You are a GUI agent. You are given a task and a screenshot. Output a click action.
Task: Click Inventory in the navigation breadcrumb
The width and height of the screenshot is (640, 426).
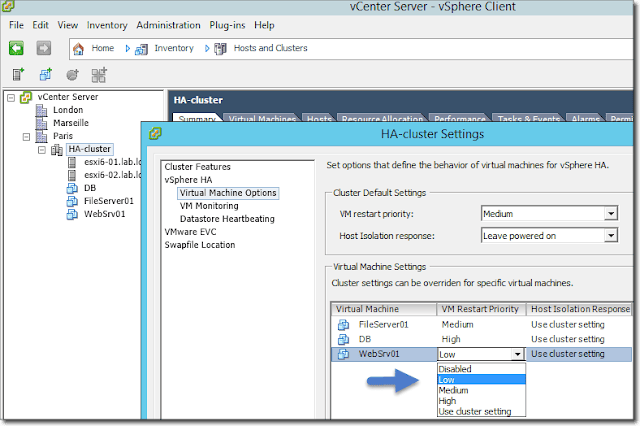click(174, 48)
